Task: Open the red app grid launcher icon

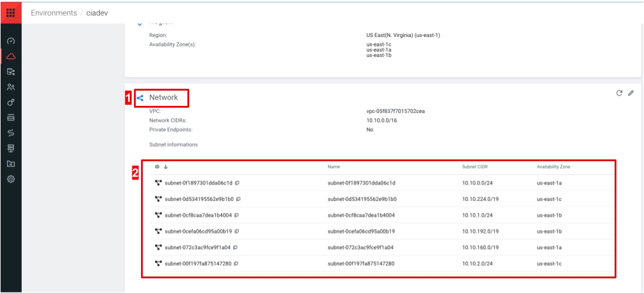Action: click(x=11, y=12)
